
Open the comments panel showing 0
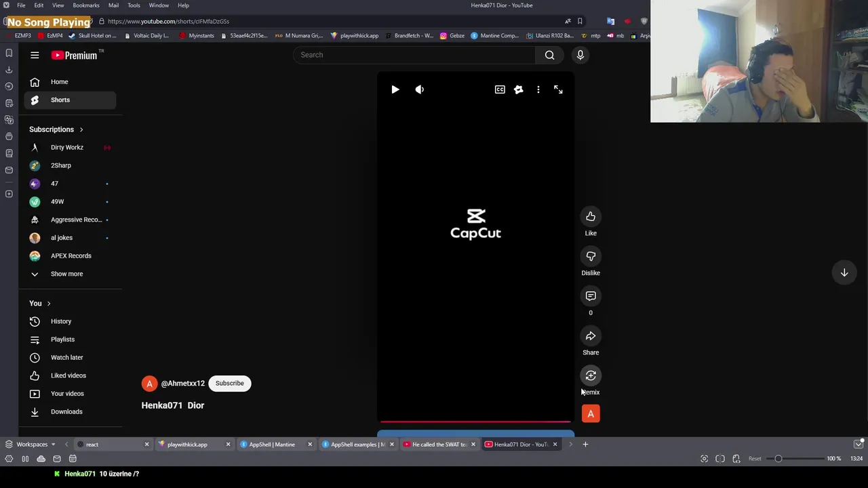(x=591, y=296)
